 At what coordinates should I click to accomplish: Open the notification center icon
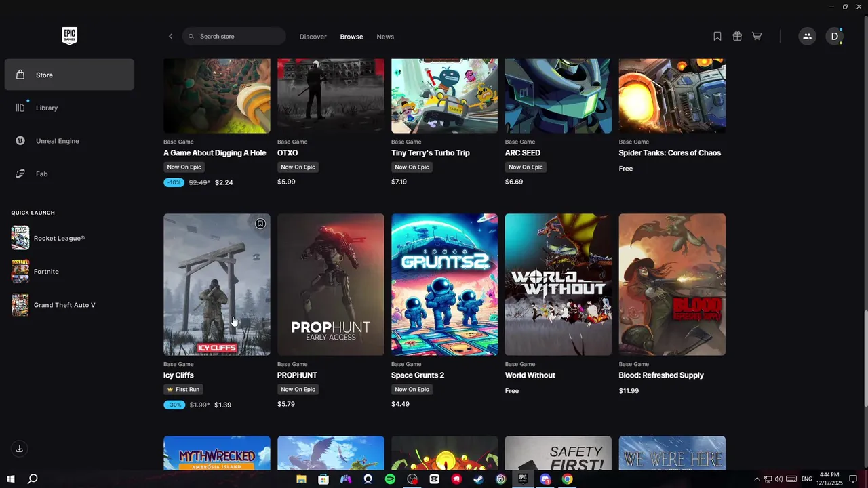[853, 479]
